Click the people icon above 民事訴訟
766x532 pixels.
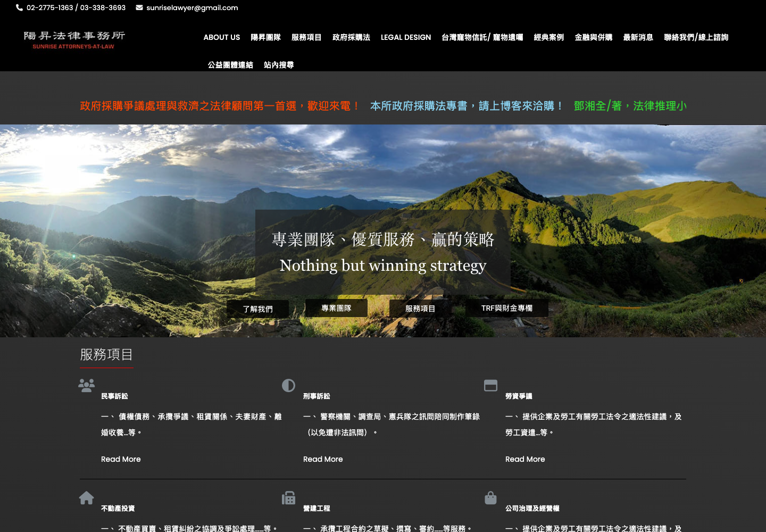(86, 385)
